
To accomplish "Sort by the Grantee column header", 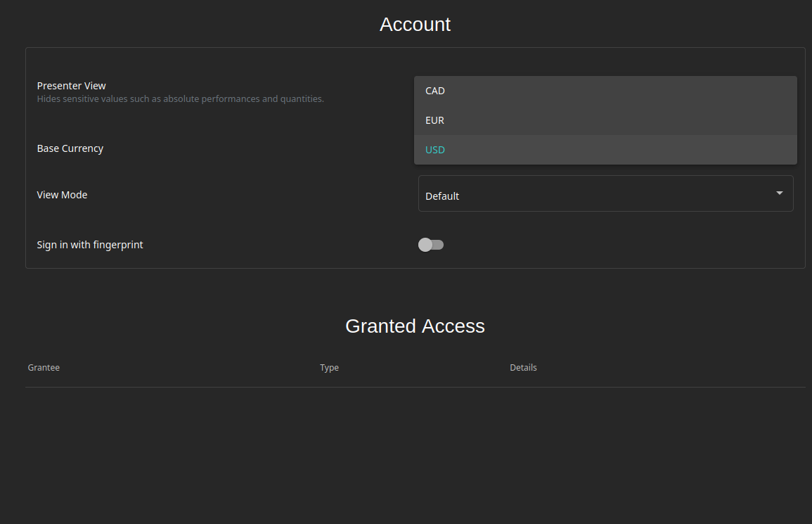I will [x=44, y=367].
